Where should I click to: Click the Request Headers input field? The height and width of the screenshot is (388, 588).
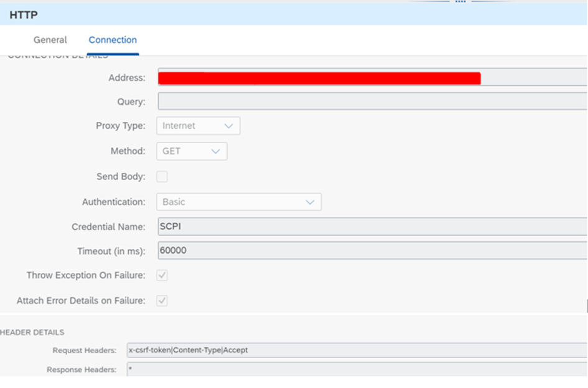(x=357, y=350)
